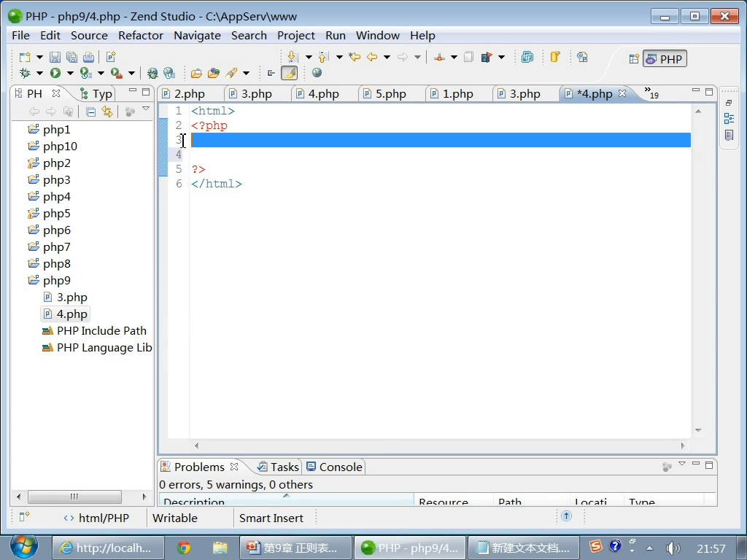747x560 pixels.
Task: Select 3.php under the php9 folder in the tree
Action: click(71, 297)
